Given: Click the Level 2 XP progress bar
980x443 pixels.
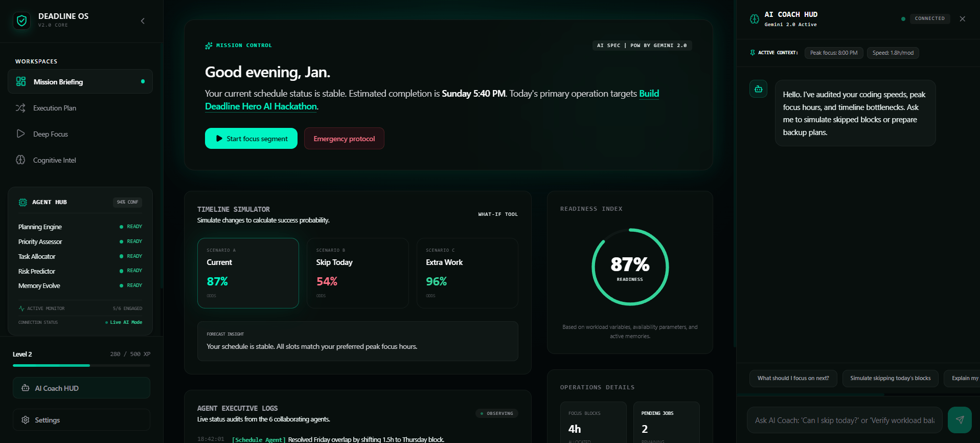Looking at the screenshot, I should 82,365.
